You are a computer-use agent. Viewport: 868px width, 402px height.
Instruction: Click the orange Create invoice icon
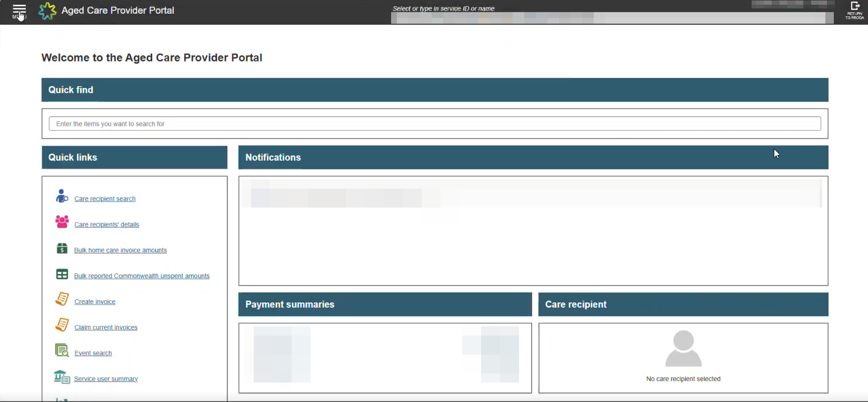pos(62,299)
